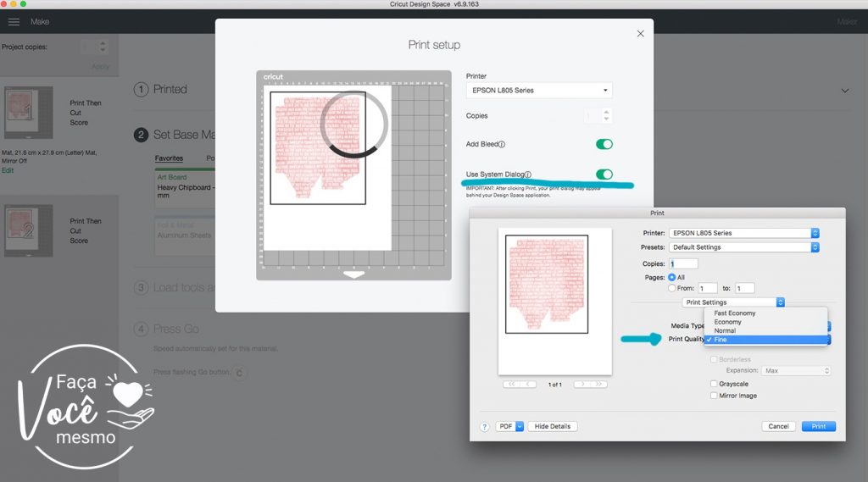Expand the Print Settings section dropdown
This screenshot has width=868, height=482.
(x=733, y=302)
